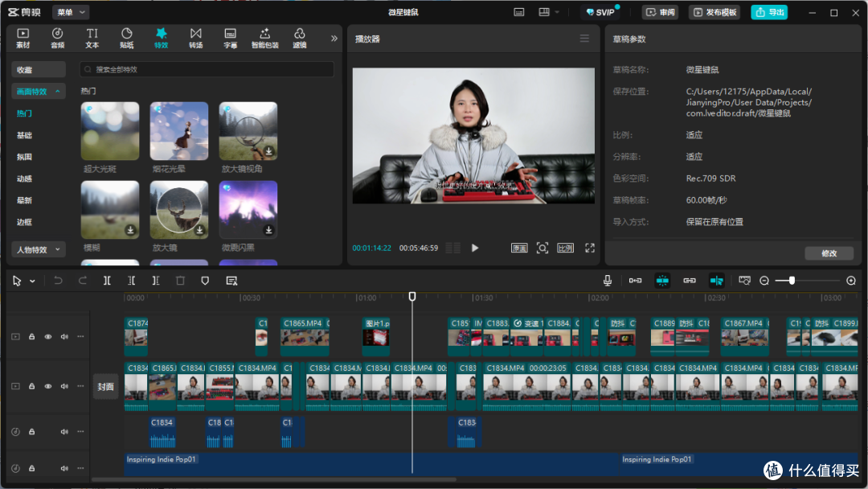
Task: Toggle visibility eye on top video track
Action: [x=48, y=337]
